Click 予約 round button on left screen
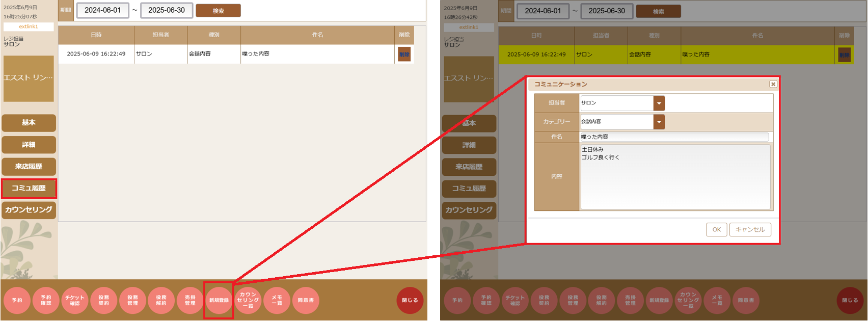 coord(17,300)
